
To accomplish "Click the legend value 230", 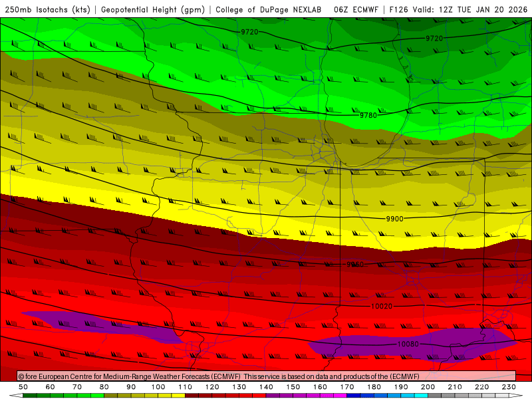I will pos(509,387).
